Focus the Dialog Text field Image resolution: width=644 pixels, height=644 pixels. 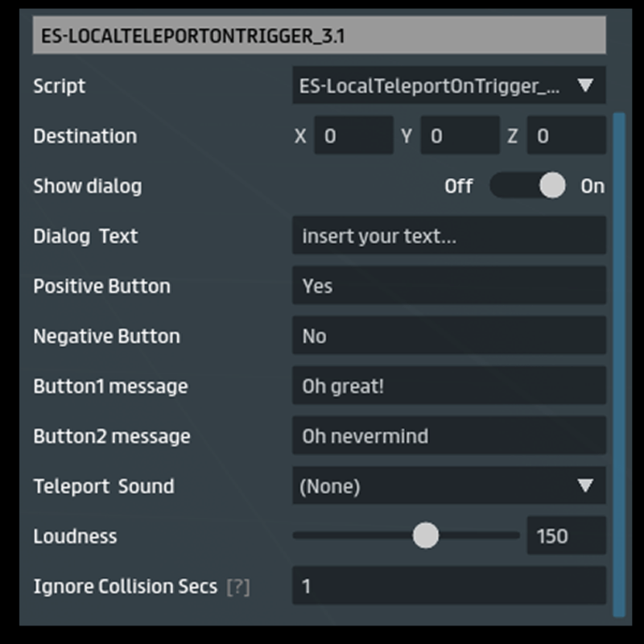(448, 236)
